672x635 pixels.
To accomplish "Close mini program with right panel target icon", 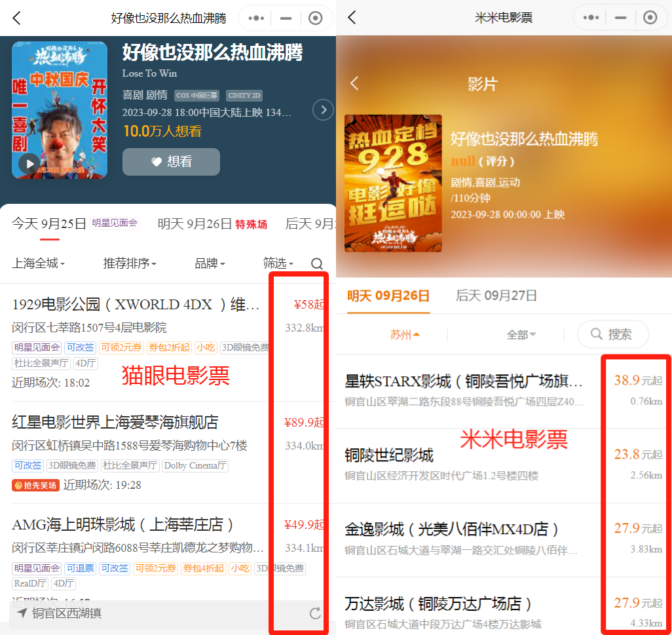I will point(650,18).
